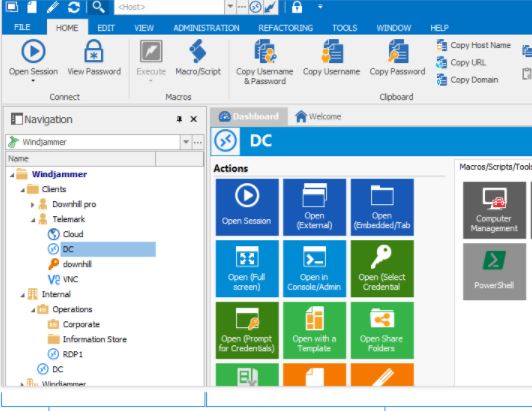Click the Open Share Folders tile
Viewport: 532px width, 411px height.
coord(382,330)
